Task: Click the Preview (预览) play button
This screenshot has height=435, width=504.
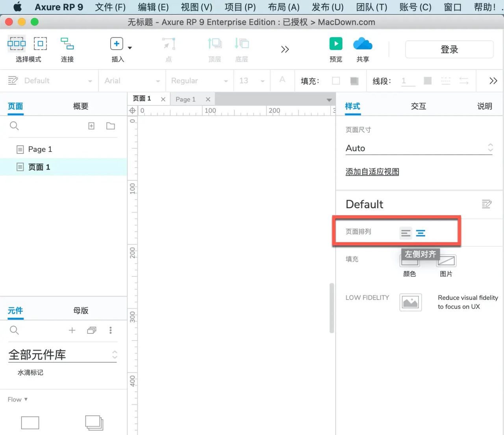Action: pyautogui.click(x=336, y=44)
